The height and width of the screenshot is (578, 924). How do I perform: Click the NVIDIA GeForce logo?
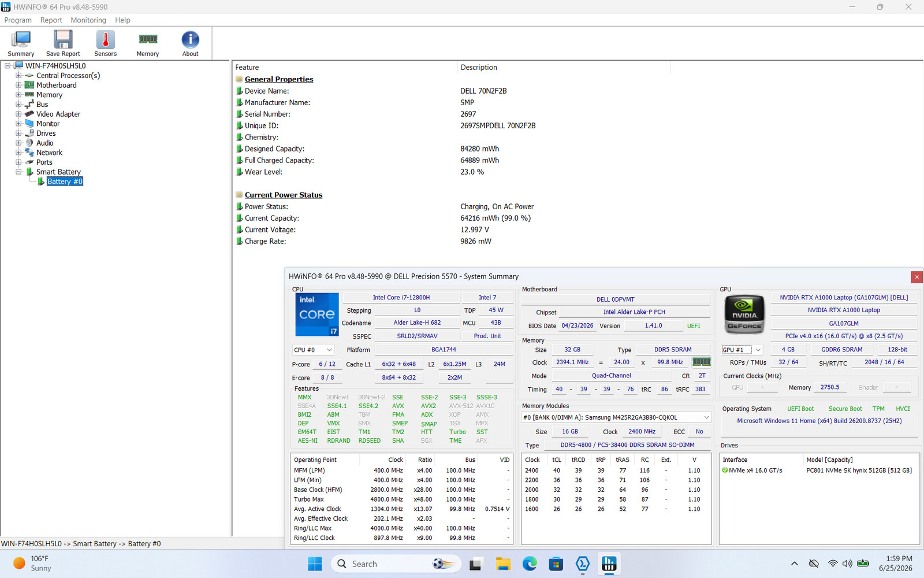click(744, 314)
